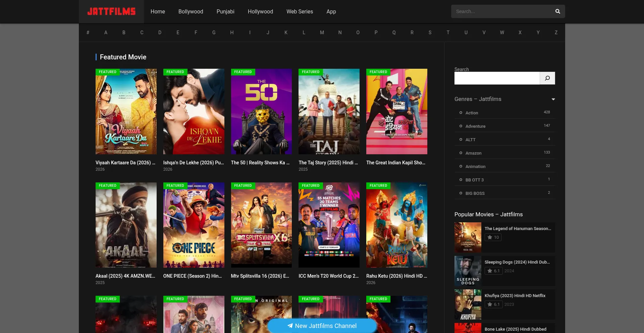Open the Bollywood menu
The height and width of the screenshot is (333, 644).
[191, 11]
